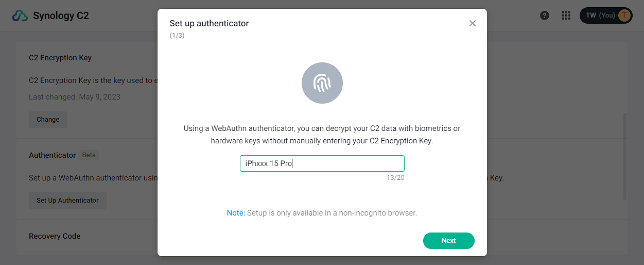This screenshot has height=265, width=644.
Task: Open the apps grid launcher
Action: point(566,15)
